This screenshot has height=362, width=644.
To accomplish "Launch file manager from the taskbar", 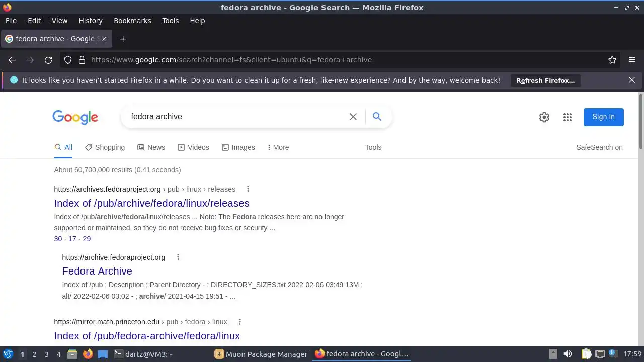I will [x=72, y=354].
